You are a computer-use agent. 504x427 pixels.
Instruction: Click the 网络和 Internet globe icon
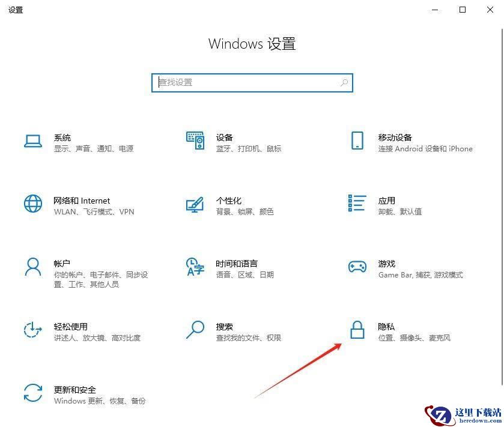[x=33, y=204]
